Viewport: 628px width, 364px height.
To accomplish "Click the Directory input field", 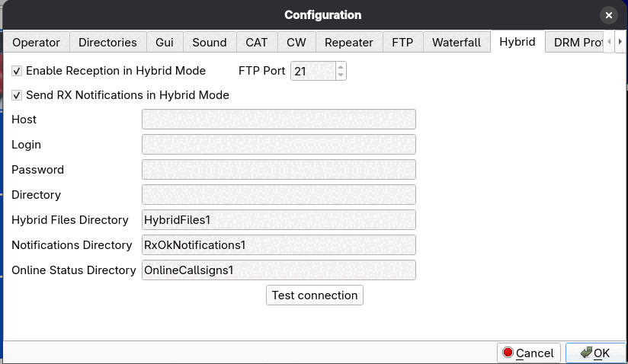I will (x=279, y=195).
